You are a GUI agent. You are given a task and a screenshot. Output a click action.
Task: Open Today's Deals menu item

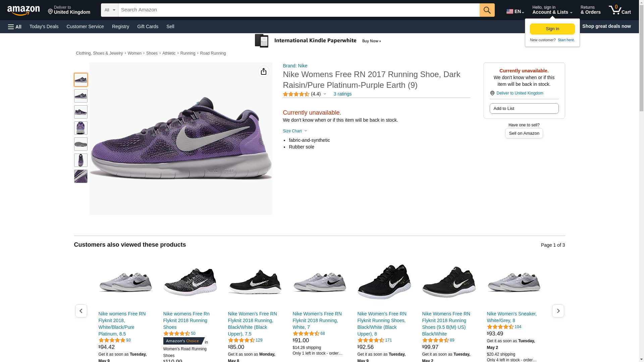(44, 26)
